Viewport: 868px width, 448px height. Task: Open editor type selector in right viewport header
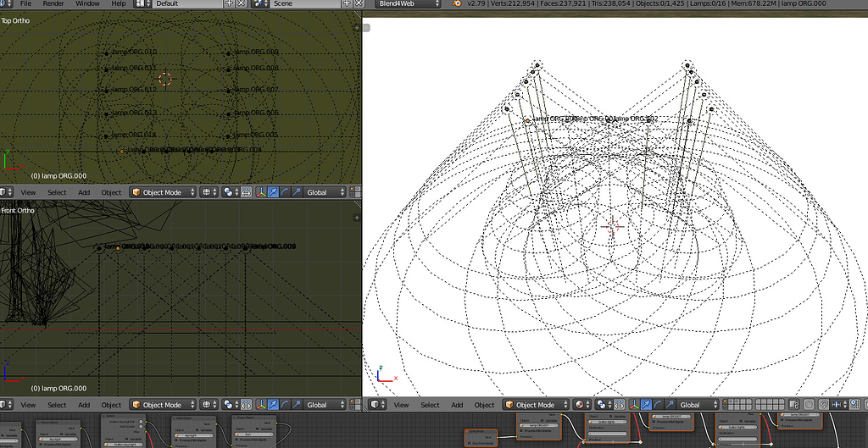377,405
